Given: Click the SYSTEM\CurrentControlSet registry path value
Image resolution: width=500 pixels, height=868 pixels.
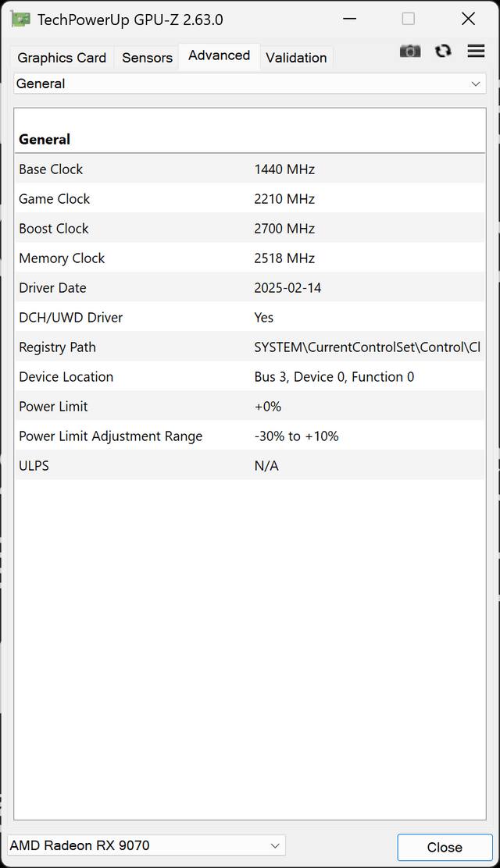Looking at the screenshot, I should click(x=367, y=347).
